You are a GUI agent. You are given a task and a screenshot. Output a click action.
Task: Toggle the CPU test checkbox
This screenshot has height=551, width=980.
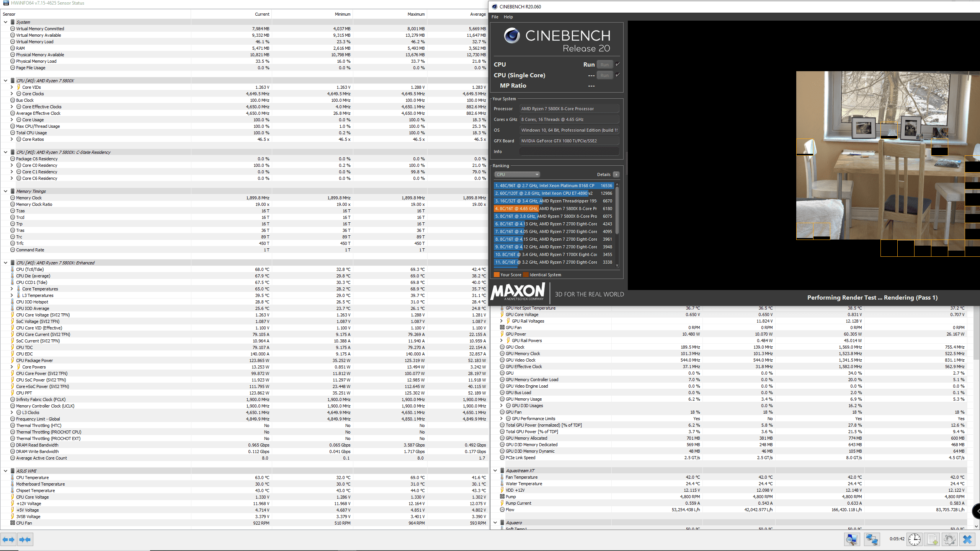coord(617,64)
